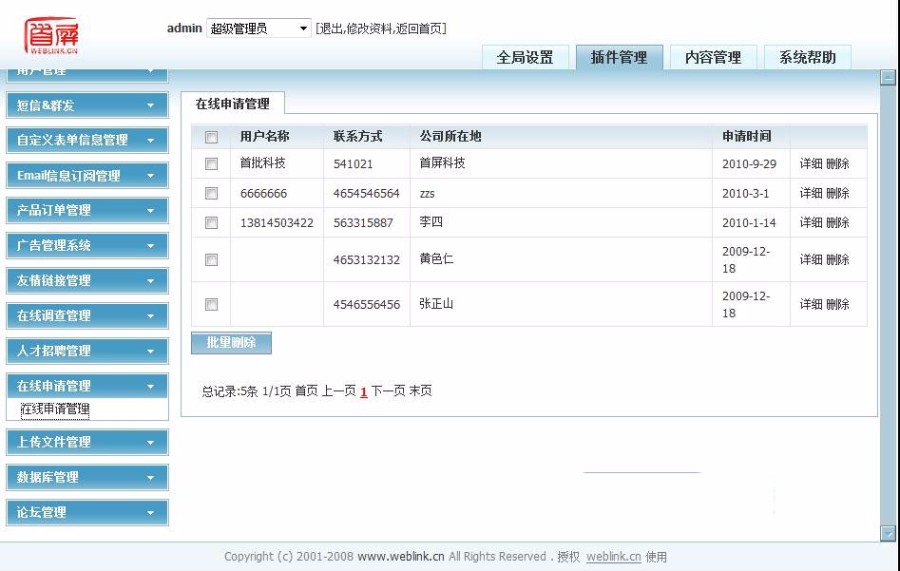Expand 数据库管理 section

click(x=87, y=477)
